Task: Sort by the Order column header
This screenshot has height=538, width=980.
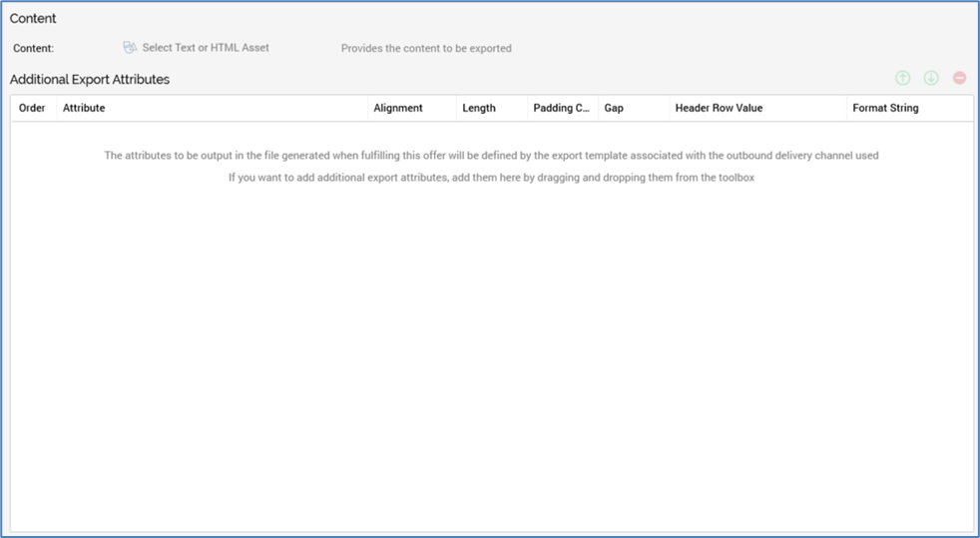Action: tap(32, 108)
